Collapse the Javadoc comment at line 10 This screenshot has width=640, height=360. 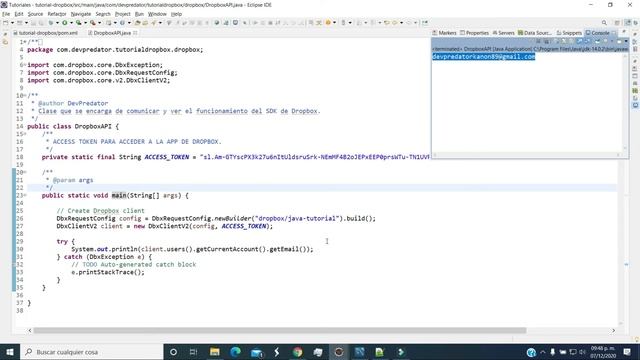(25, 96)
